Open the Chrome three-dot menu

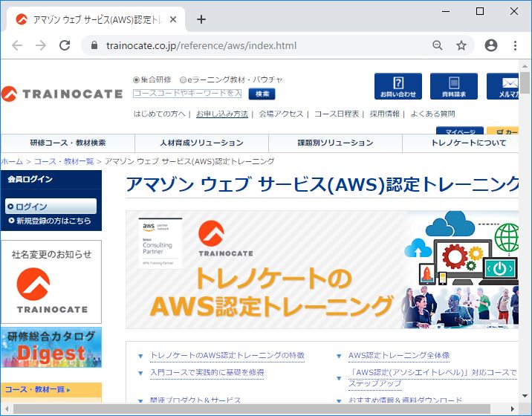point(515,45)
